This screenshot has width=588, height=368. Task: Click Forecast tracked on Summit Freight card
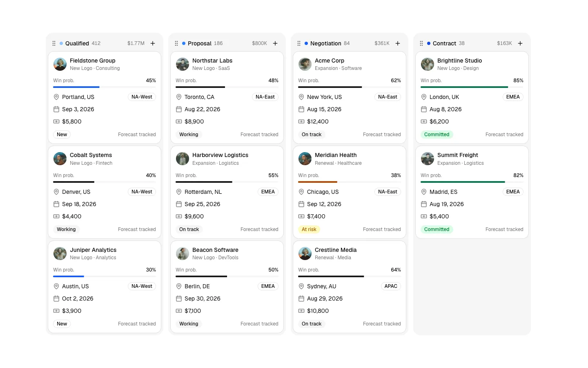(x=504, y=229)
